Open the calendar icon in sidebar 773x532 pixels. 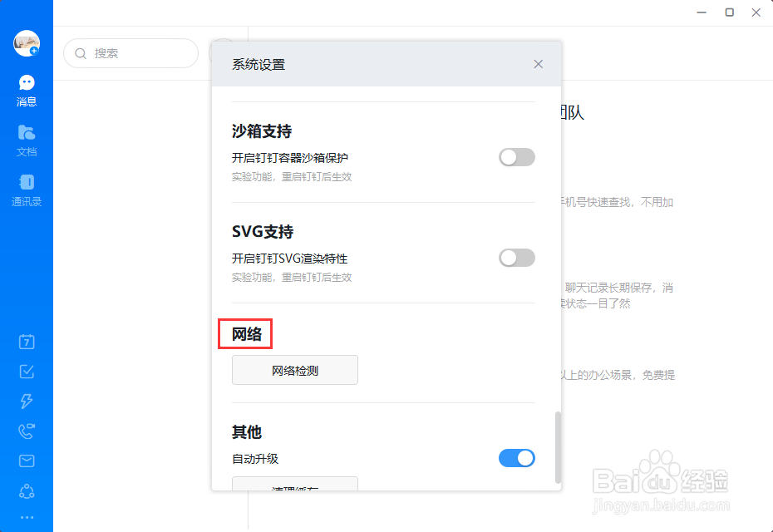coord(27,342)
